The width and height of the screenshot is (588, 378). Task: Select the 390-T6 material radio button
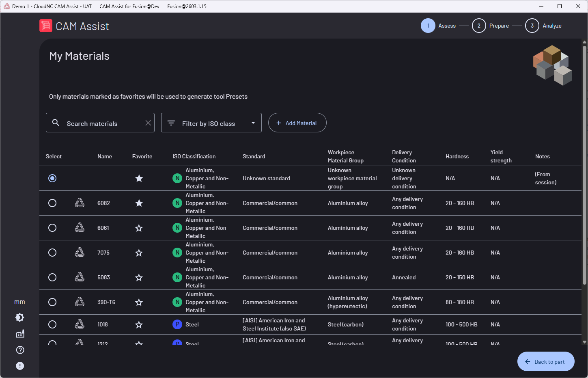pyautogui.click(x=52, y=302)
